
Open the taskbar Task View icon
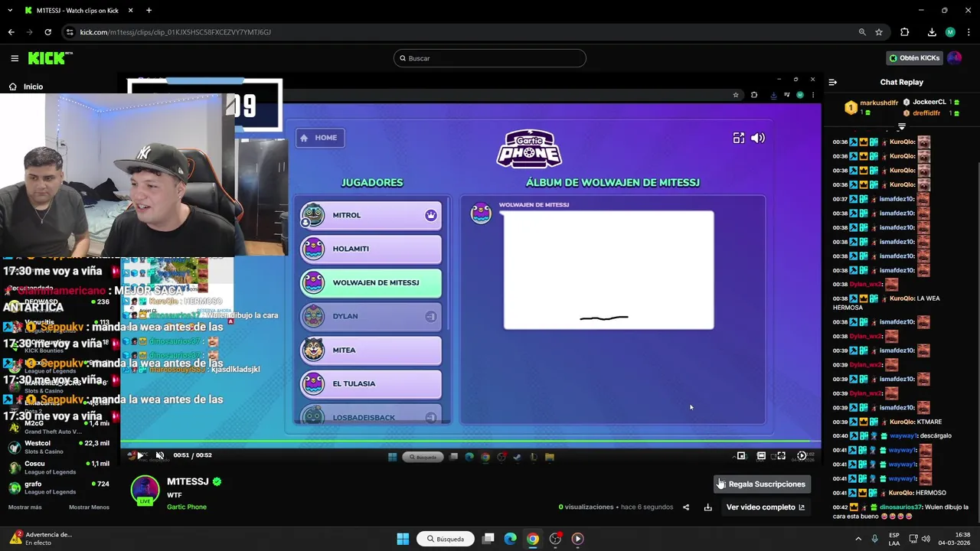pos(488,539)
